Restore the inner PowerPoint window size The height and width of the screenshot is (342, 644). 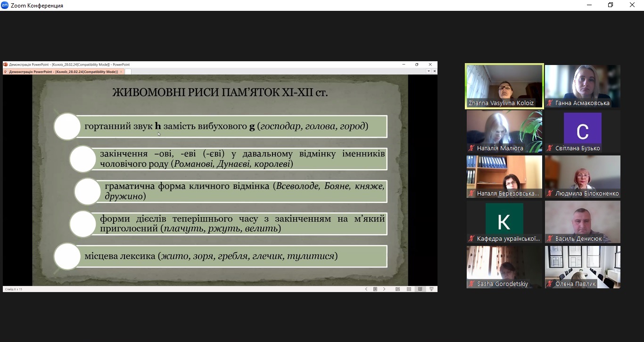tap(417, 65)
